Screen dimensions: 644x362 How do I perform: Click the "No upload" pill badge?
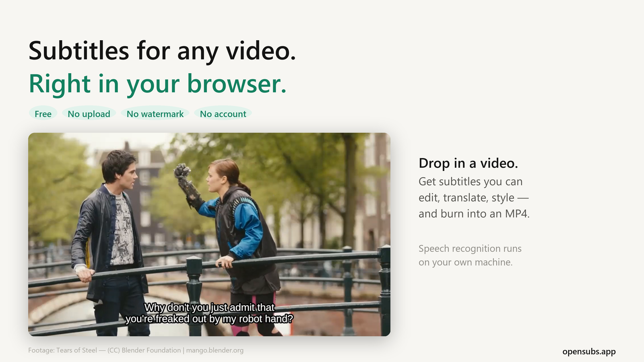89,114
